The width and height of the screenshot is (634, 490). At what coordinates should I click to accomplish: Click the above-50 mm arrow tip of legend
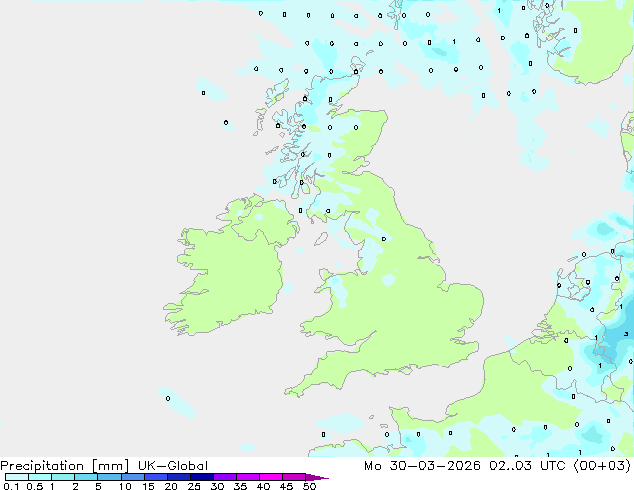pyautogui.click(x=317, y=477)
